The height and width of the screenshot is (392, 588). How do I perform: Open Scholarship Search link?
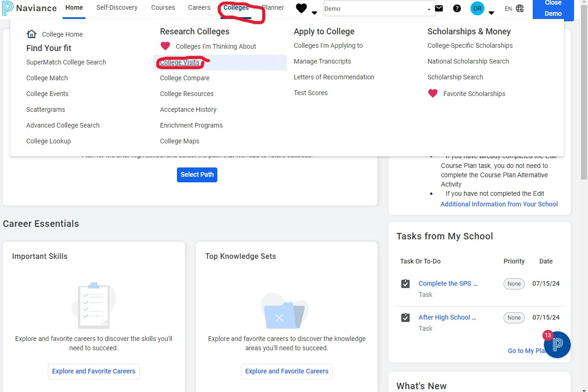[x=455, y=77]
